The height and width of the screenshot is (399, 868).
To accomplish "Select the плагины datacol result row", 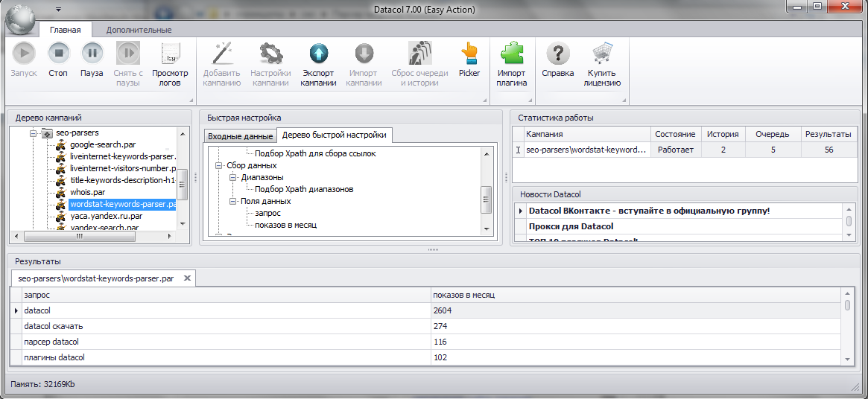I will (426, 357).
